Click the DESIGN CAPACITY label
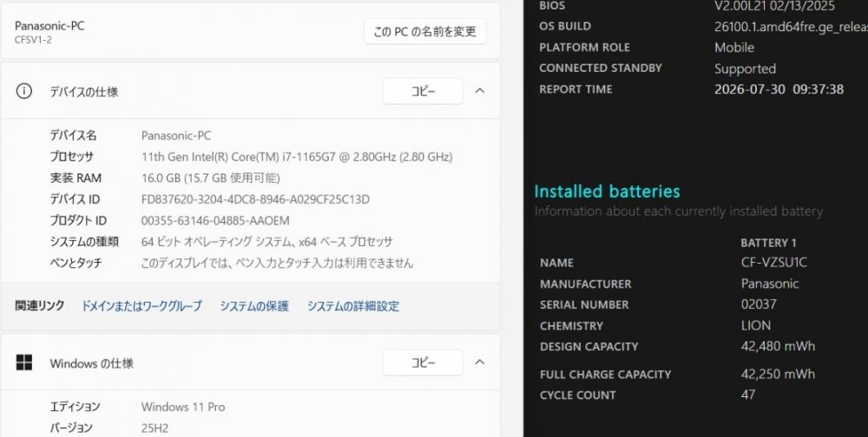 pos(589,347)
